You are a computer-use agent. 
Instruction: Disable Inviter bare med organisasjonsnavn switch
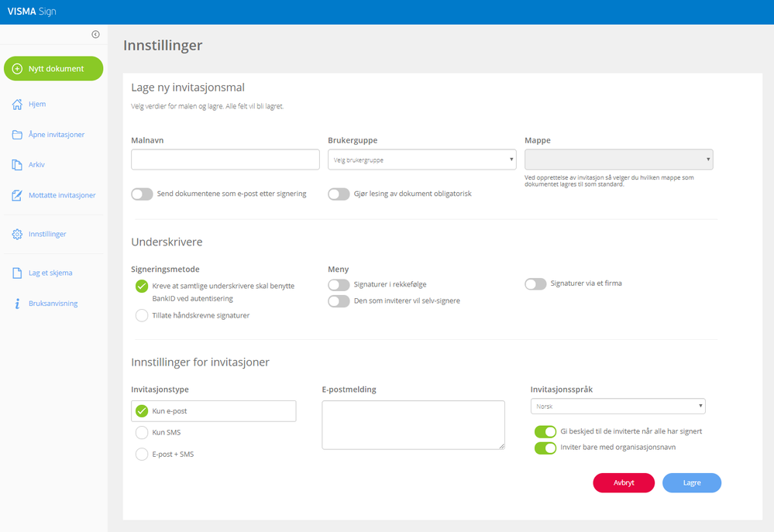click(x=545, y=448)
